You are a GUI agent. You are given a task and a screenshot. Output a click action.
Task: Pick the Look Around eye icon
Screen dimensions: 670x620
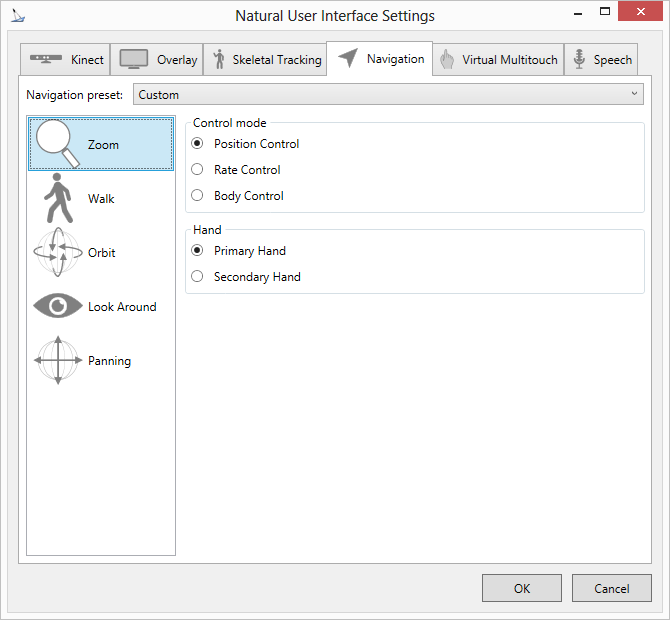tap(58, 307)
